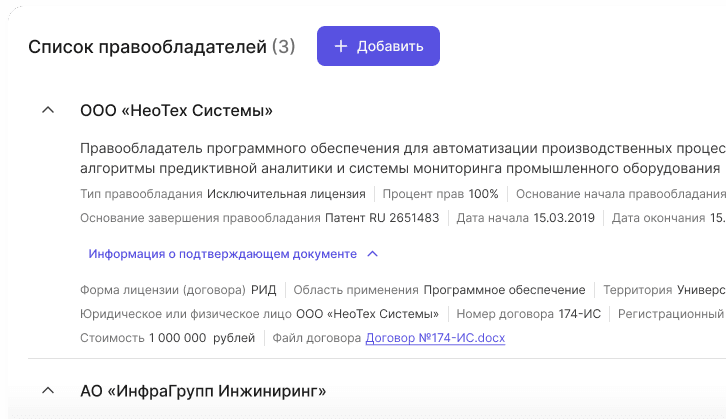This screenshot has height=419, width=726.
Task: Select the АО «ИнфраГрупп Инжиниринг» heading
Action: [203, 391]
